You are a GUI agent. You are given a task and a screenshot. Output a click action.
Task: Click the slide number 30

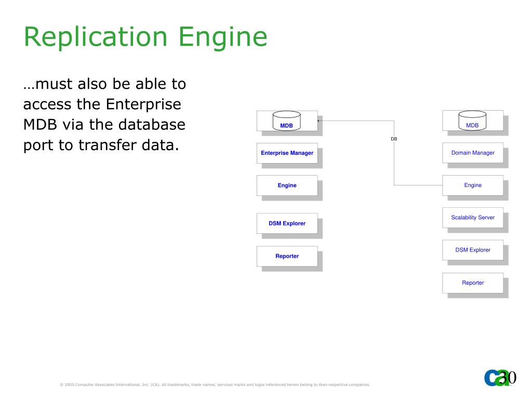tap(508, 377)
